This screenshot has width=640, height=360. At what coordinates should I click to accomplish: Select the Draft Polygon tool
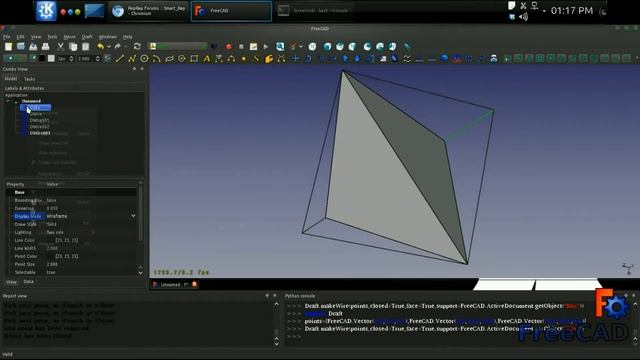[x=182, y=59]
